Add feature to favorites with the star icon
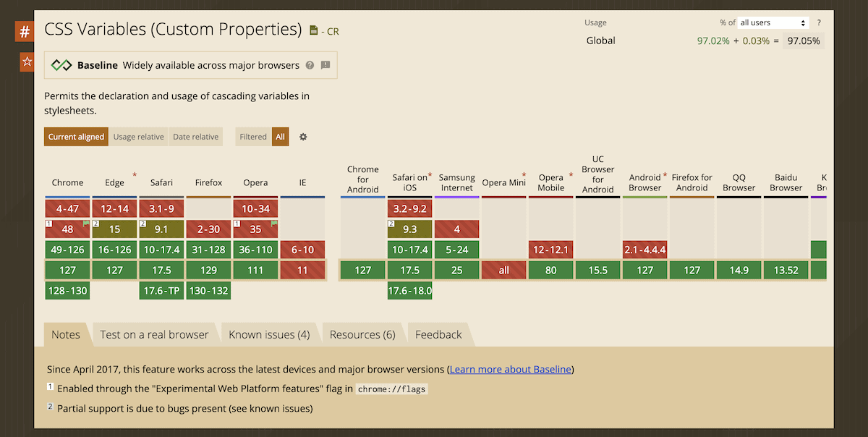This screenshot has height=437, width=868. [x=26, y=62]
